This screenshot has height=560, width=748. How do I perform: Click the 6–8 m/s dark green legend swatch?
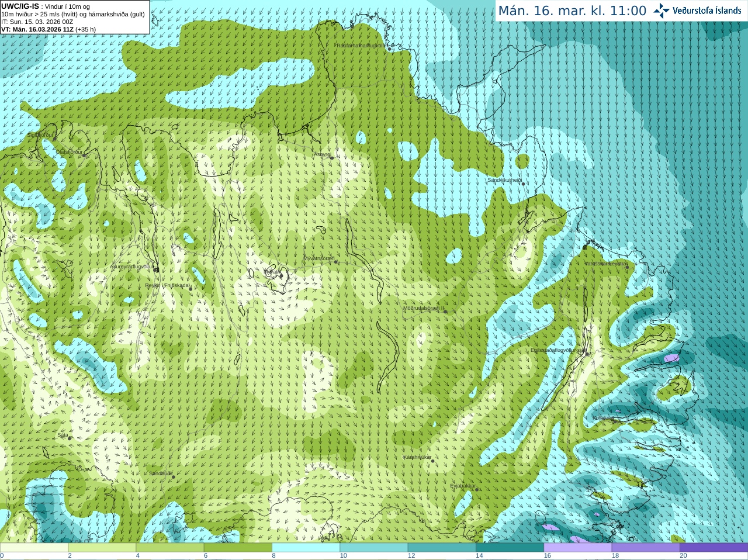click(x=238, y=548)
